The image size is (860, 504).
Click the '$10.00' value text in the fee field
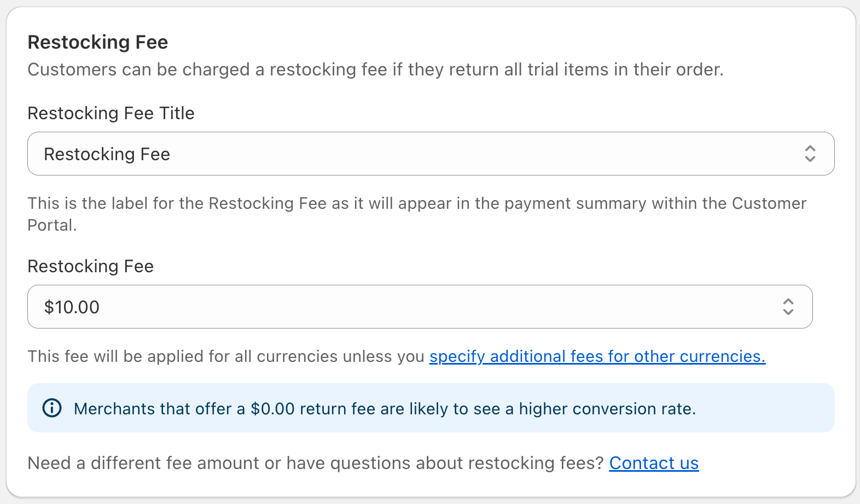tap(72, 307)
